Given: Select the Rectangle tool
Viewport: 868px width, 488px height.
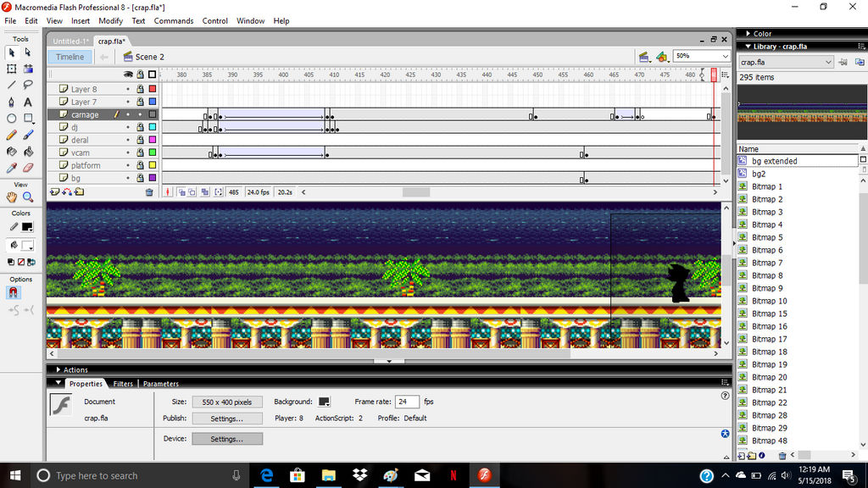Looking at the screenshot, I should [28, 119].
